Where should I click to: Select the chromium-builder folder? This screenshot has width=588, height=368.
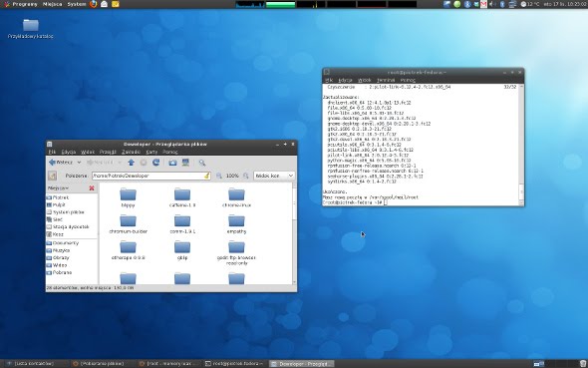click(x=128, y=224)
